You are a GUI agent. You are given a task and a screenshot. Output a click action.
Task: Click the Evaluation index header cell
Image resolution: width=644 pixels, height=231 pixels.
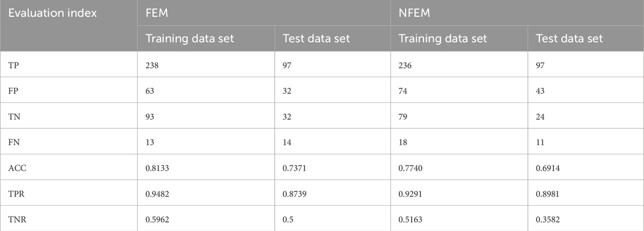pyautogui.click(x=69, y=25)
